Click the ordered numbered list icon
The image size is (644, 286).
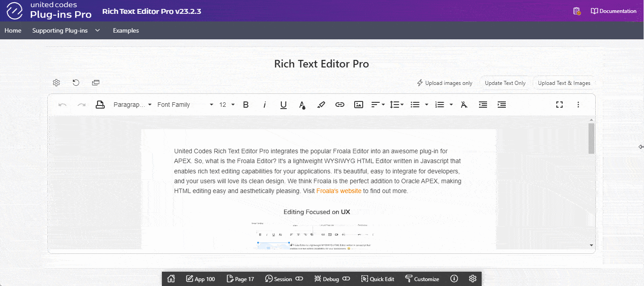(x=440, y=105)
